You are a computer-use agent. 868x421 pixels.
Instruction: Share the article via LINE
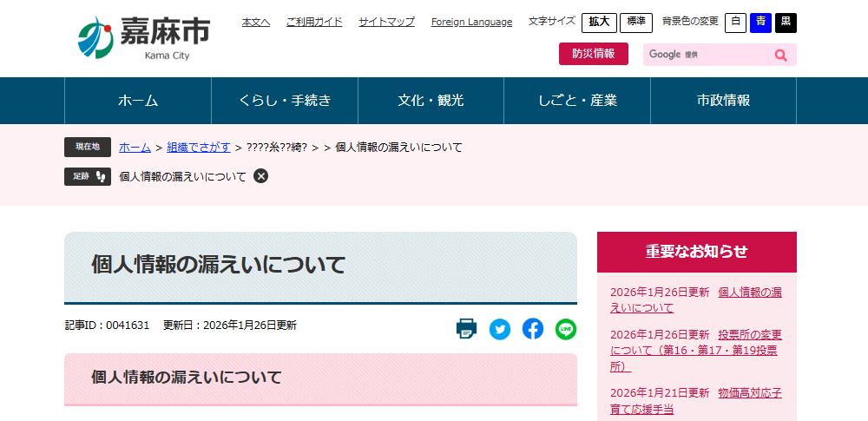coord(566,329)
